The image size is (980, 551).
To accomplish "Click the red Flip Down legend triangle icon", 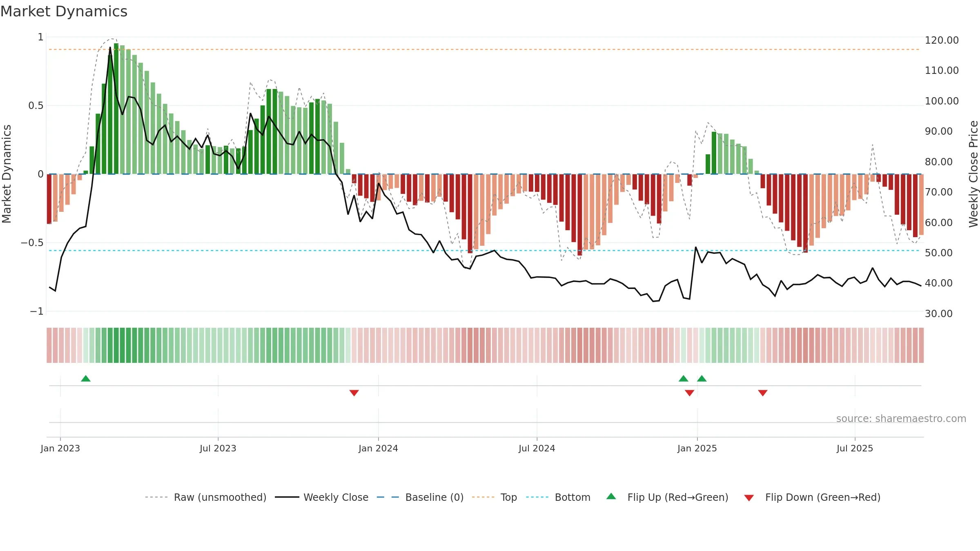I will click(x=749, y=498).
